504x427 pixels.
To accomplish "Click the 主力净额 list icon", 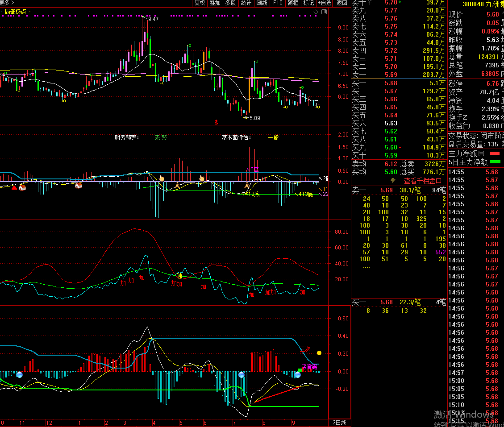I will [x=481, y=153].
